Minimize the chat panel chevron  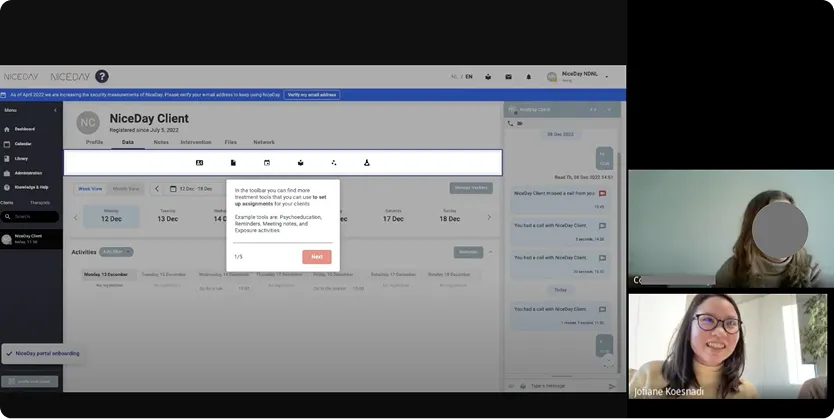click(609, 110)
